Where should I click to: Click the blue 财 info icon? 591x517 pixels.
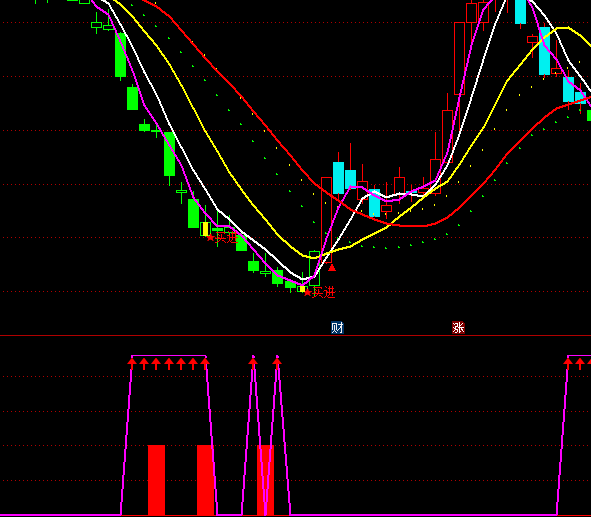337,327
